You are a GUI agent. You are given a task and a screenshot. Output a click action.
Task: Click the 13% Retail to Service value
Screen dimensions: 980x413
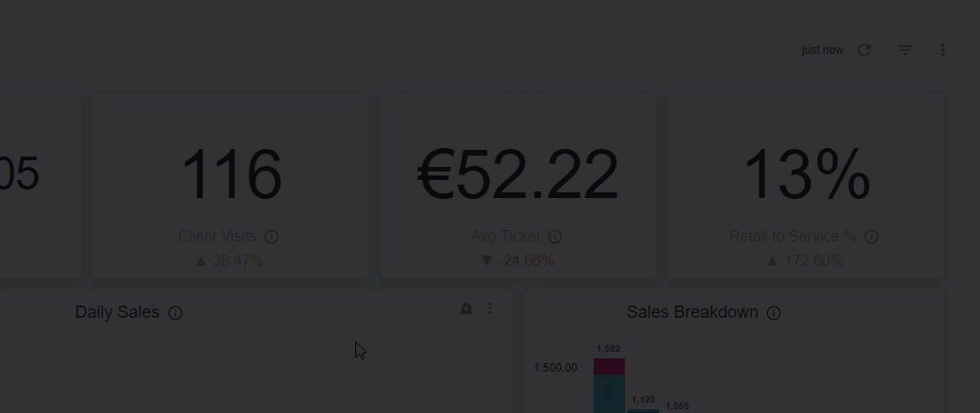[807, 174]
